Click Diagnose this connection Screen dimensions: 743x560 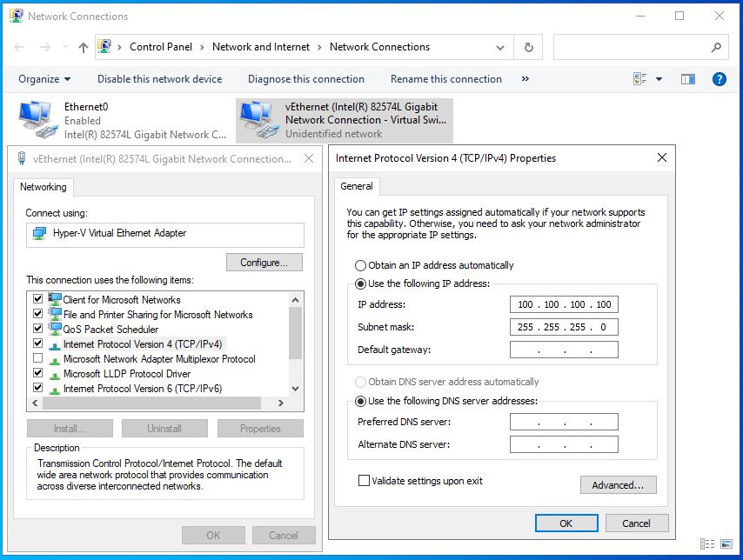point(306,79)
